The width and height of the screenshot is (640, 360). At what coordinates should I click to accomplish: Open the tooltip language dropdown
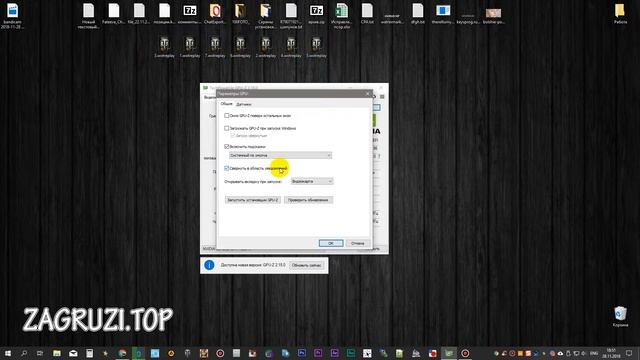(280, 155)
